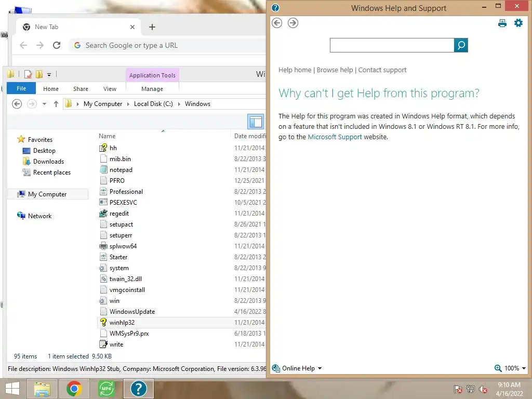Close the New Tab in Chrome
Image resolution: width=532 pixels, height=399 pixels.
pyautogui.click(x=132, y=27)
